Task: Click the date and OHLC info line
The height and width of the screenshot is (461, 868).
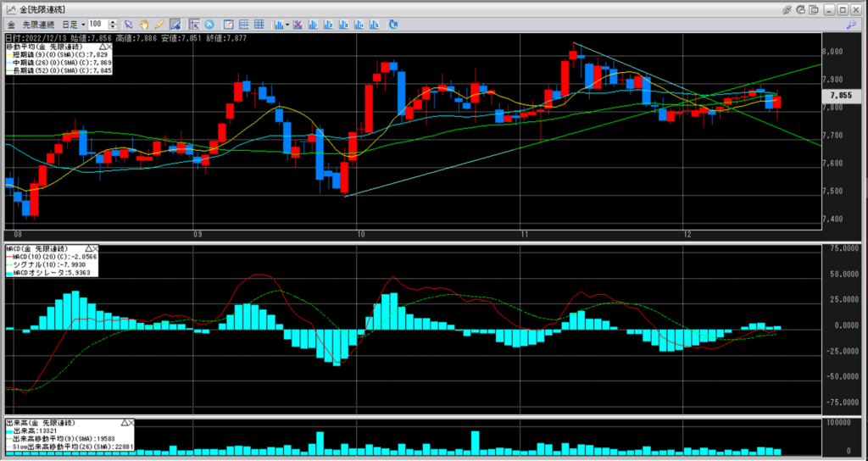Action: click(x=125, y=38)
